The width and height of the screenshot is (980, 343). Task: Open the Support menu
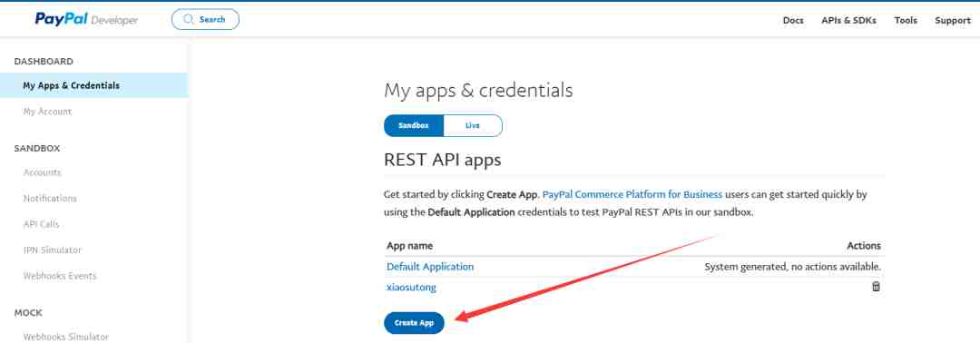pyautogui.click(x=953, y=21)
